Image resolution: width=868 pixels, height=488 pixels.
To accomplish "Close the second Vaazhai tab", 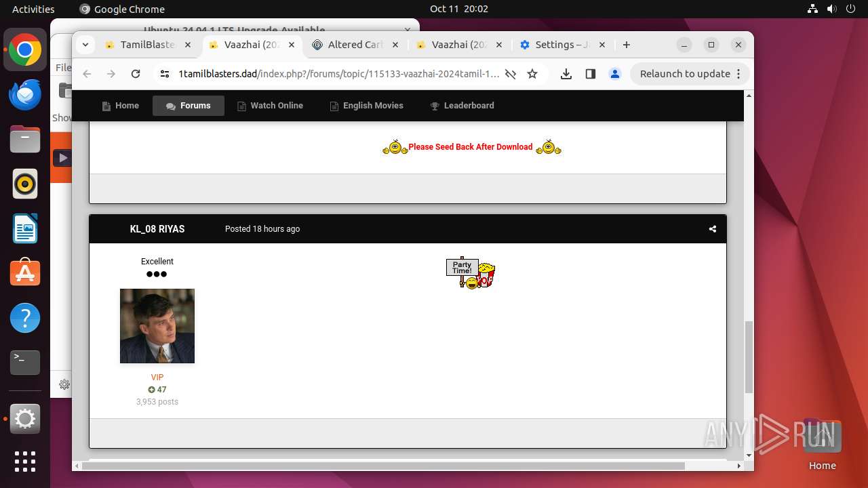I will coord(499,45).
